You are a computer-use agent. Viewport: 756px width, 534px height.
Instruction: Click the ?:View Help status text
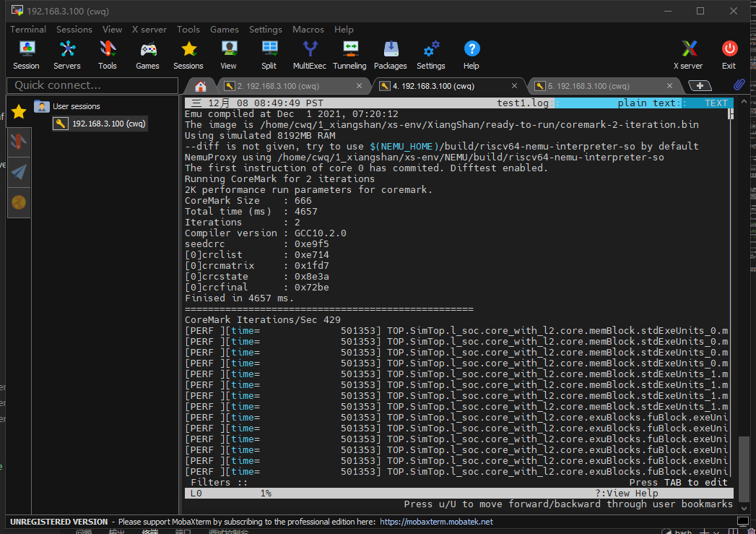tap(626, 493)
